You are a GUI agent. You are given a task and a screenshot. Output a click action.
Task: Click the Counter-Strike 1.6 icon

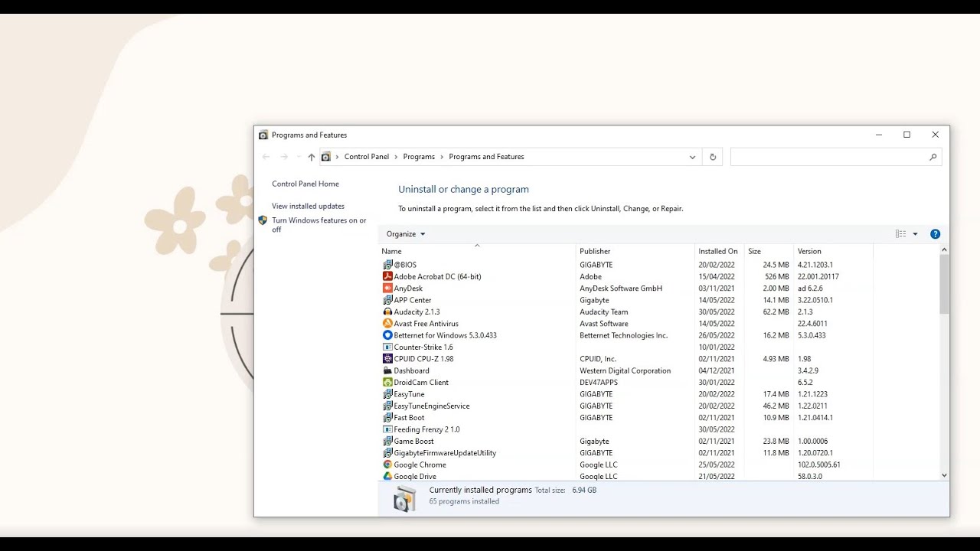coord(387,347)
